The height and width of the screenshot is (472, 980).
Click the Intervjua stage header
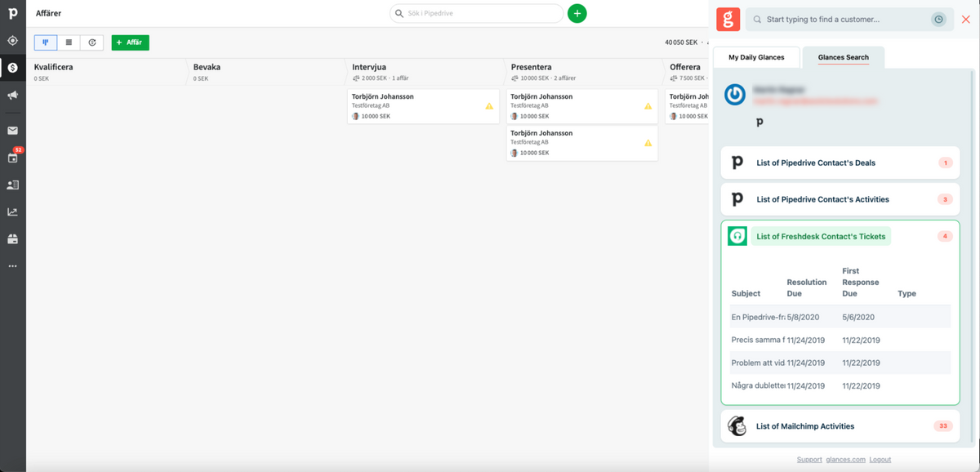368,67
